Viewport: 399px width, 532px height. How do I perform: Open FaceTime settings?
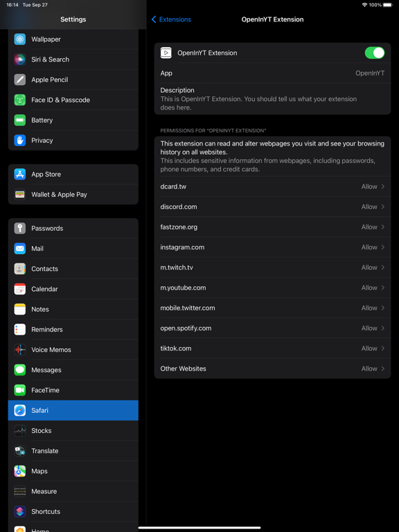pos(73,390)
